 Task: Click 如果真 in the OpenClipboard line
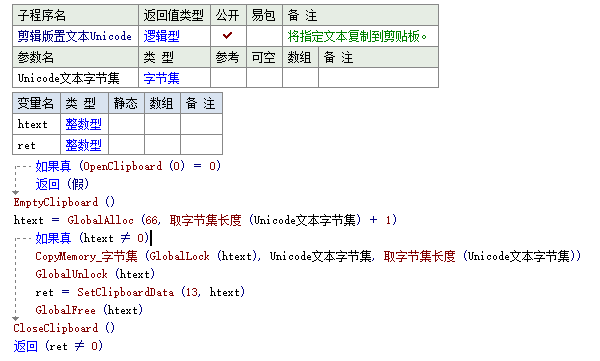[x=53, y=166]
